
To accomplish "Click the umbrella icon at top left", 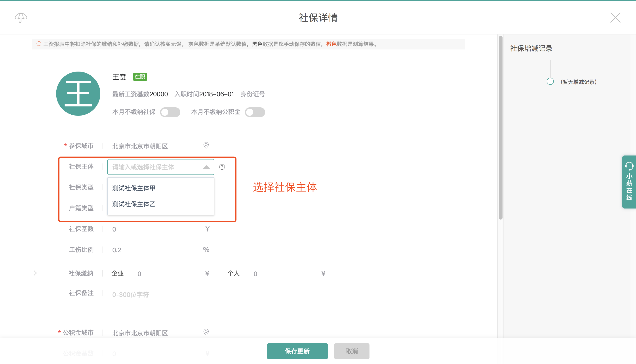I will pyautogui.click(x=21, y=17).
